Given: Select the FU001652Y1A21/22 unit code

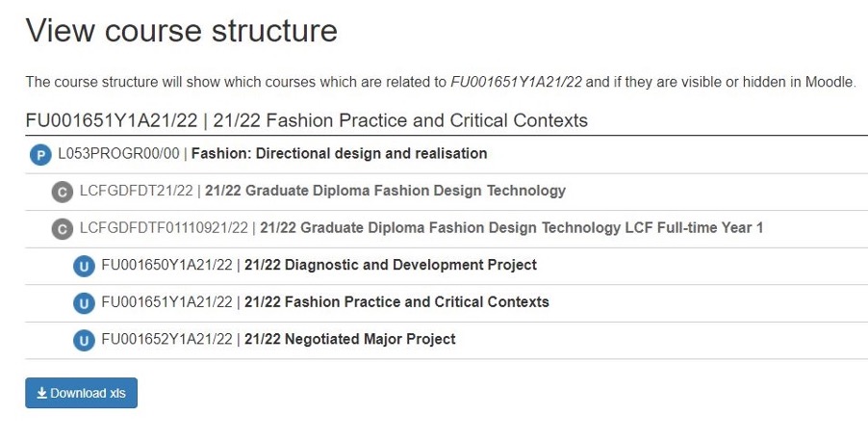Looking at the screenshot, I should click(x=166, y=339).
